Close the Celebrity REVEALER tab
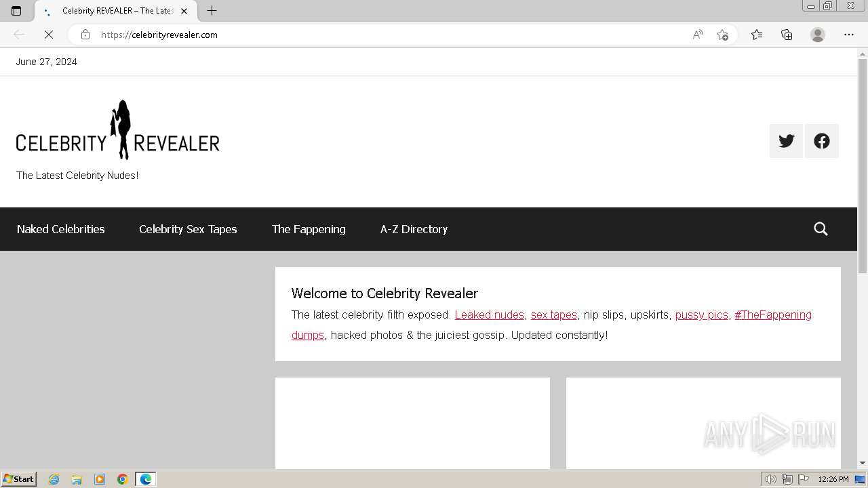Viewport: 868px width, 488px height. (184, 11)
